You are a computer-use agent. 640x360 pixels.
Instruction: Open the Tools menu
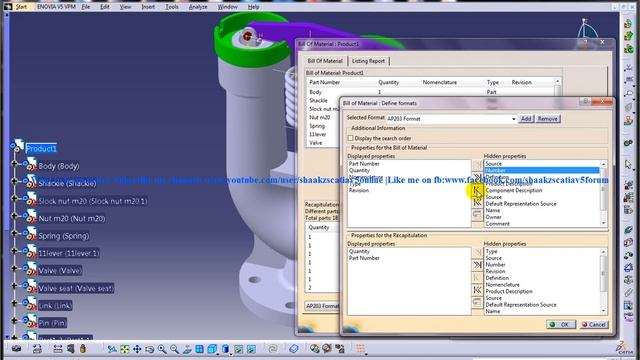(172, 7)
